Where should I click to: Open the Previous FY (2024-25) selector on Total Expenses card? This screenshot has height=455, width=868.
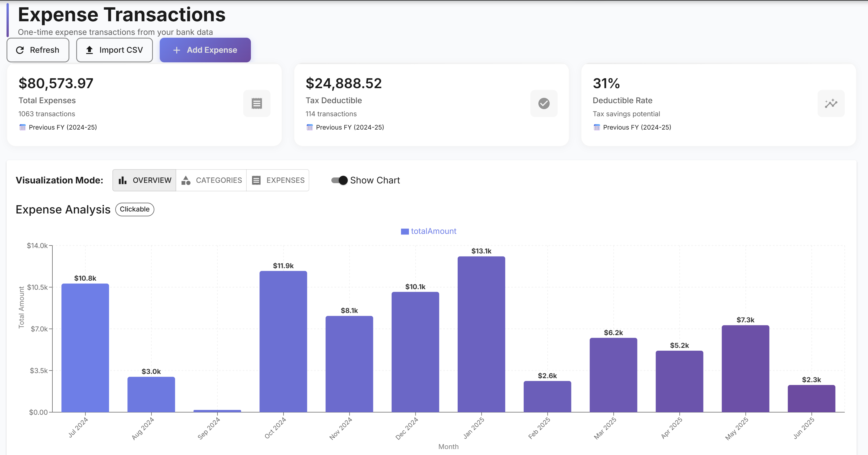click(58, 127)
